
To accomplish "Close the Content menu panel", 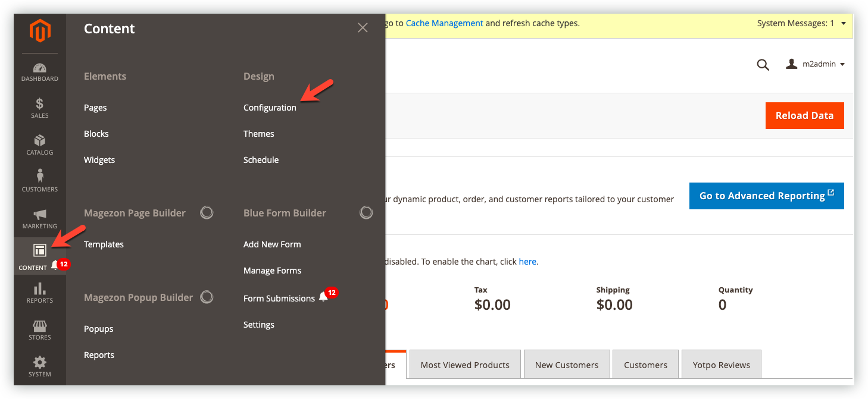I will pyautogui.click(x=363, y=27).
